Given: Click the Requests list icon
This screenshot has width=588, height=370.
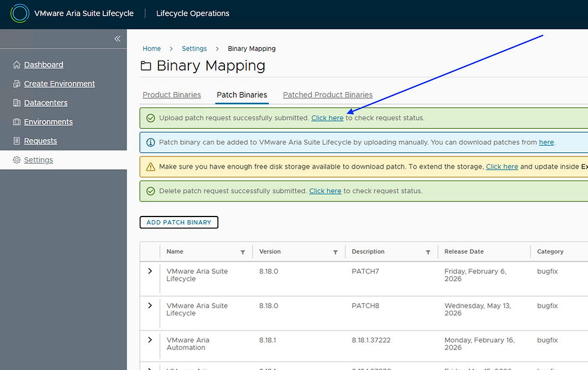Looking at the screenshot, I should point(17,141).
